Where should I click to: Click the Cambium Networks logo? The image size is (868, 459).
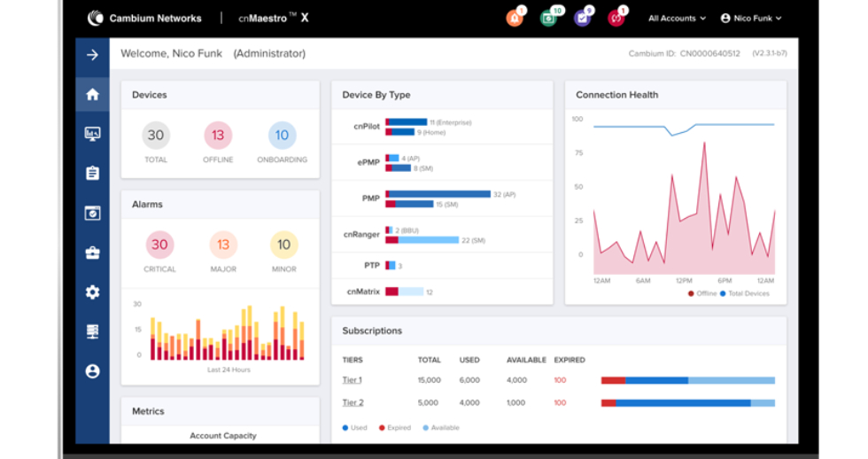click(x=144, y=19)
